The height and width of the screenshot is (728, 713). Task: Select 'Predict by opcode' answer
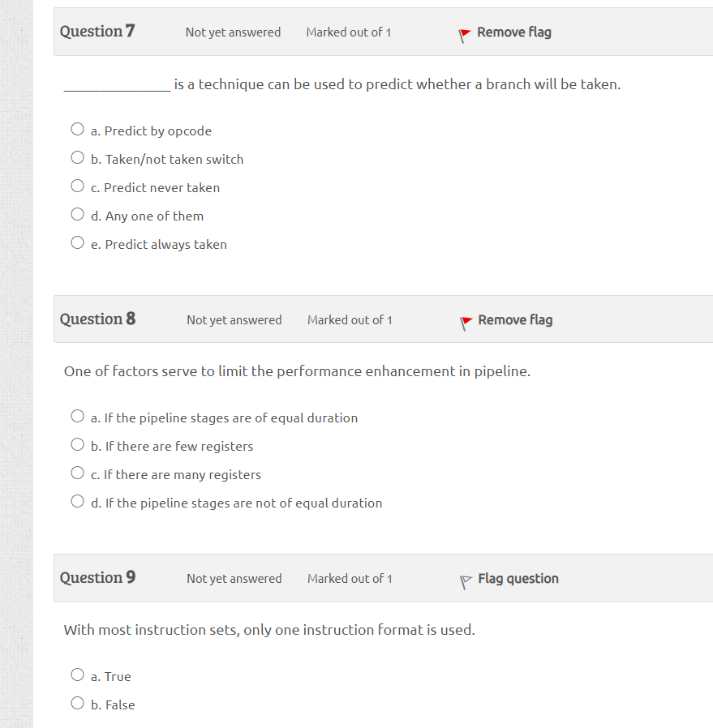pyautogui.click(x=77, y=130)
